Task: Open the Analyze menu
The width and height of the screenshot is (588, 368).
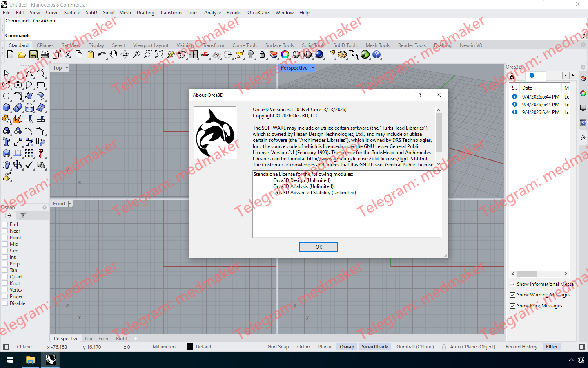Action: click(x=212, y=13)
